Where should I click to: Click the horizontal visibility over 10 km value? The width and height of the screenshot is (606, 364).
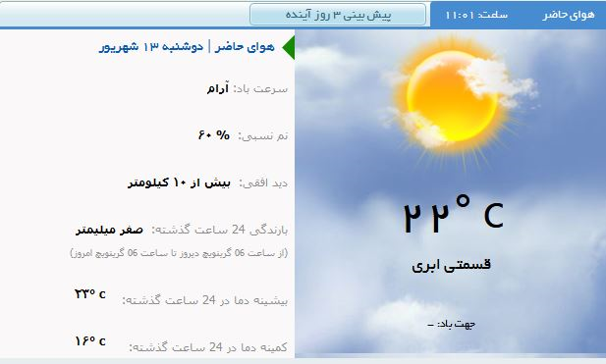[179, 182]
